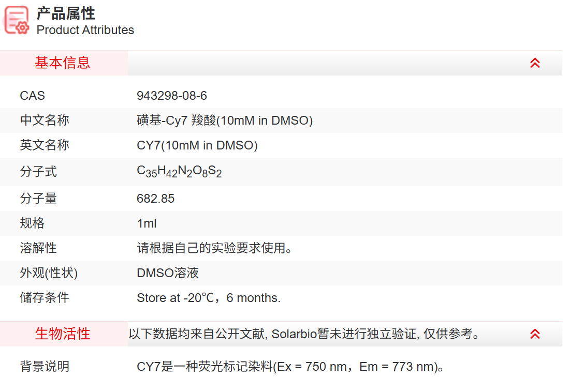
Task: Click the CAS number 943298-08-6
Action: [171, 96]
